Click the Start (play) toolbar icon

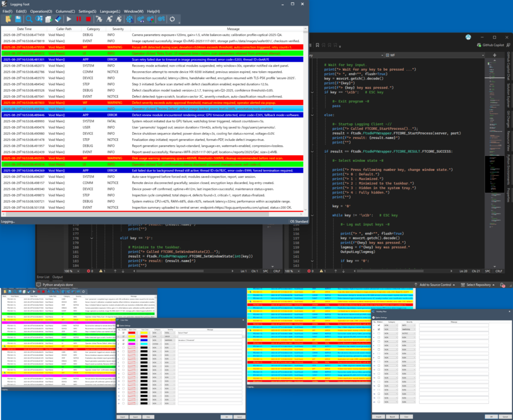coord(70,19)
